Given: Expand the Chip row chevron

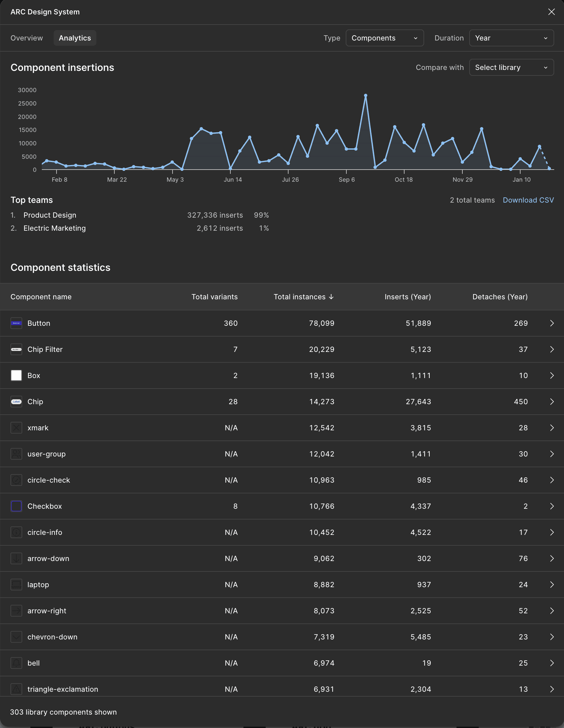Looking at the screenshot, I should point(552,402).
